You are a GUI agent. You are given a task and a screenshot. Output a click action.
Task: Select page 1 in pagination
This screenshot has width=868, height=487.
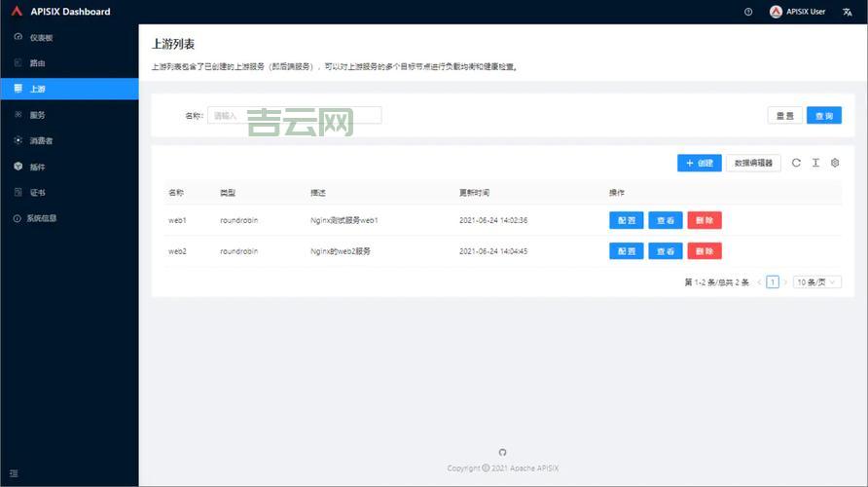[773, 282]
